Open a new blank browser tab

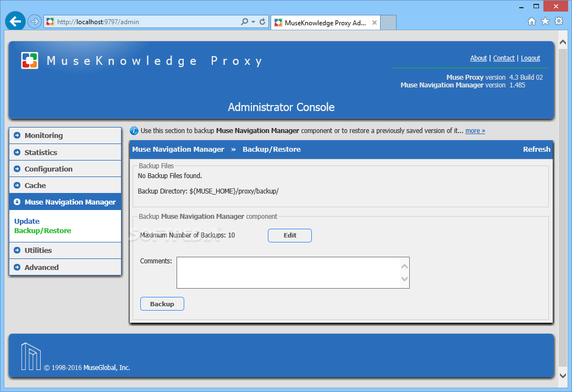tap(388, 23)
